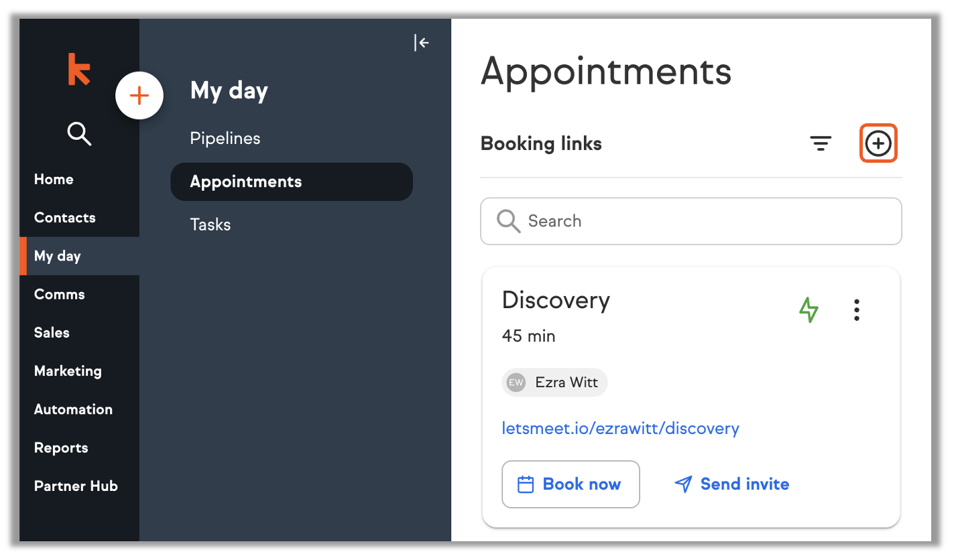Open Pipelines in My day menu
This screenshot has width=956, height=560.
coord(225,139)
